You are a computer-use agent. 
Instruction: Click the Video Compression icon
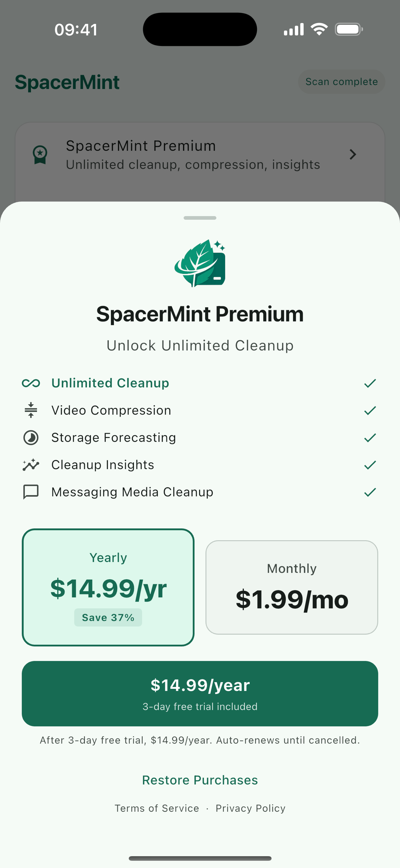(30, 410)
